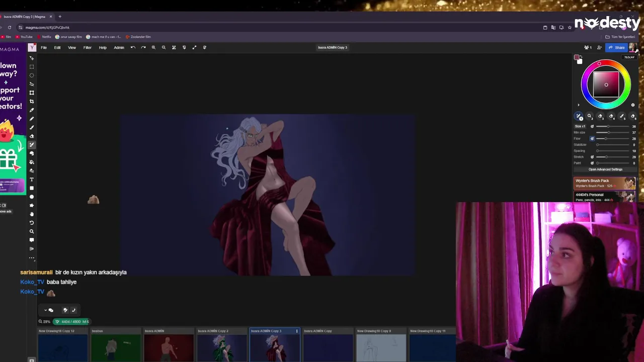Click the Share button
The height and width of the screenshot is (362, 644).
pyautogui.click(x=616, y=47)
